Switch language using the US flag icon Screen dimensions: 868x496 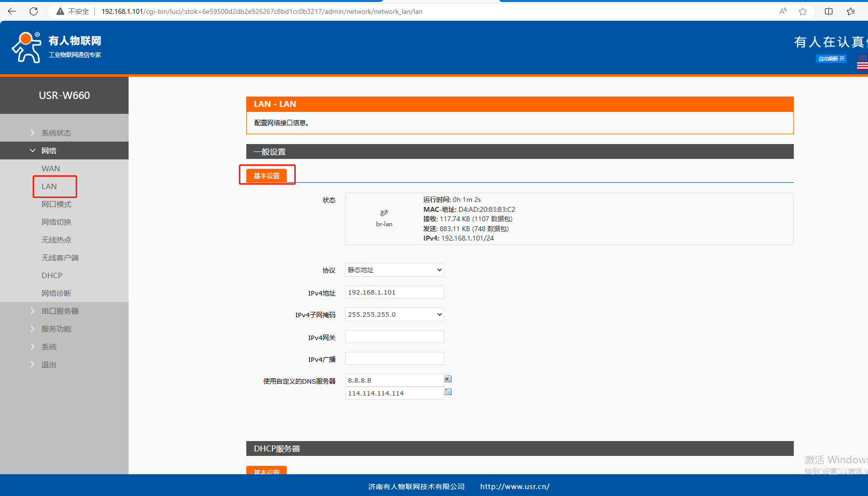[x=863, y=61]
